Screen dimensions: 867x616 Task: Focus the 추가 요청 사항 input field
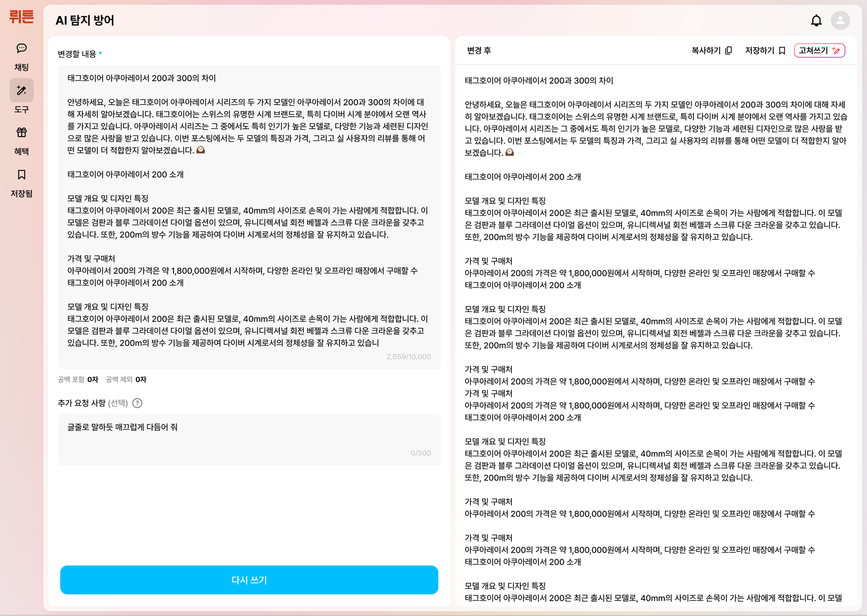pos(249,440)
